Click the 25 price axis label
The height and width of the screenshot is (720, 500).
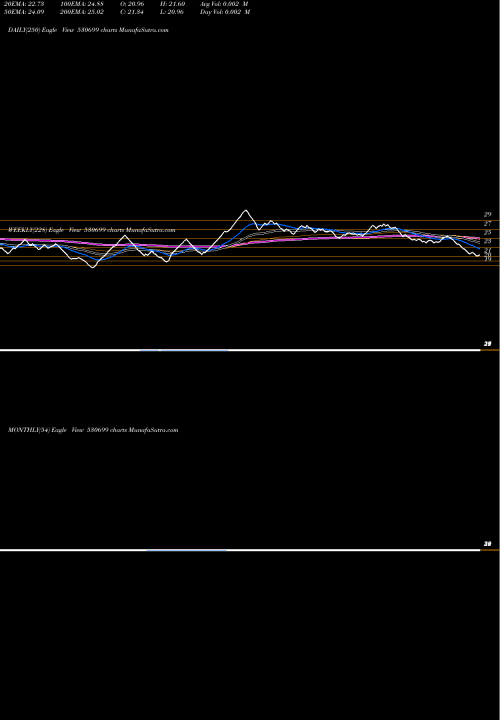point(488,232)
